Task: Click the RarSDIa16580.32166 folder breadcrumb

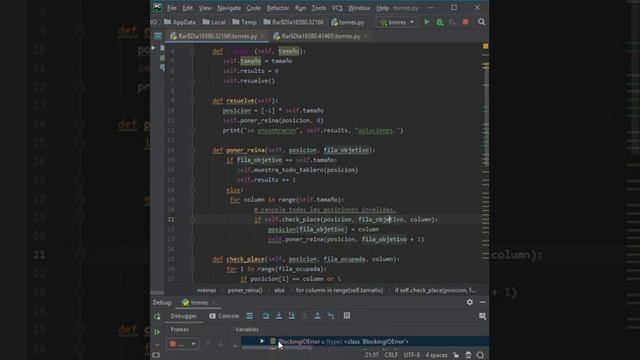Action: 293,22
